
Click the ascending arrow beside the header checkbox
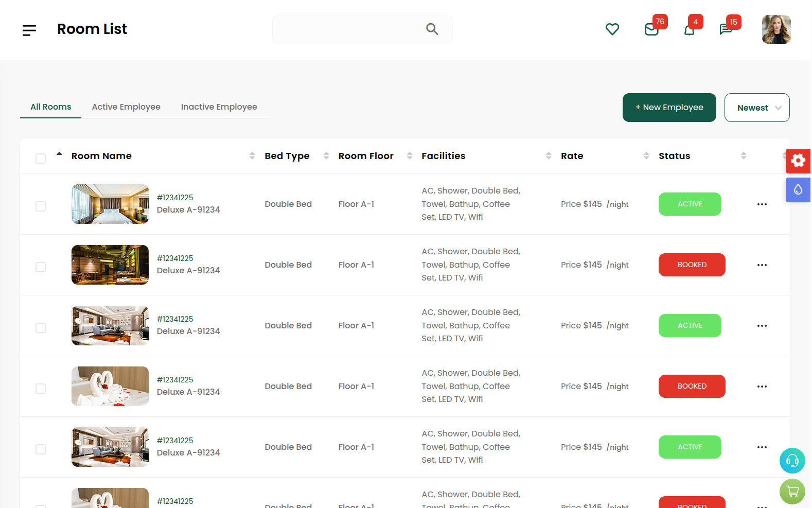pos(59,153)
